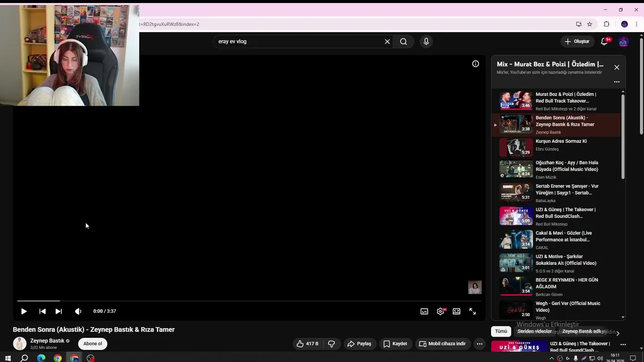This screenshot has width=644, height=362.
Task: Select the Tümü filter chip
Action: [501, 331]
